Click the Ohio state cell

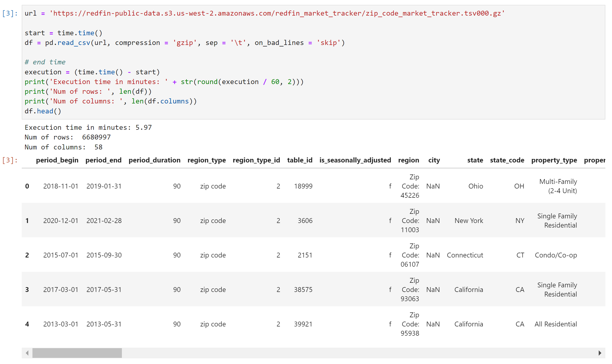pos(475,186)
